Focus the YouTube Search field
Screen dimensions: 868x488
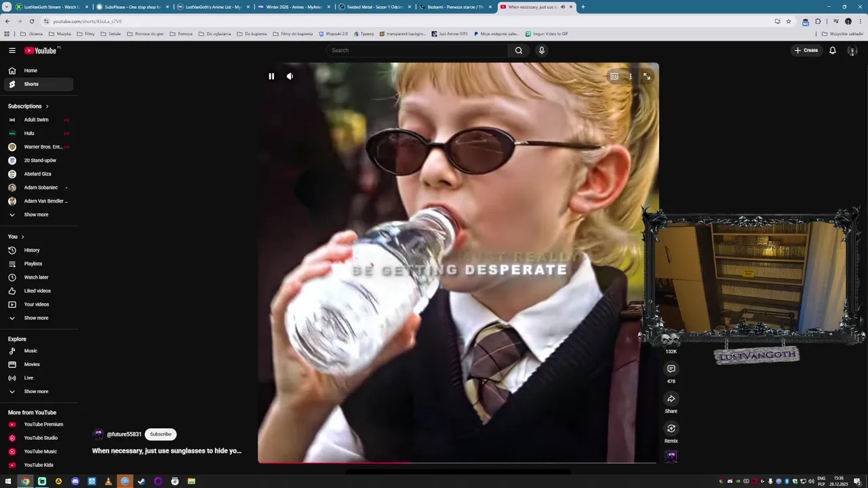tap(417, 50)
